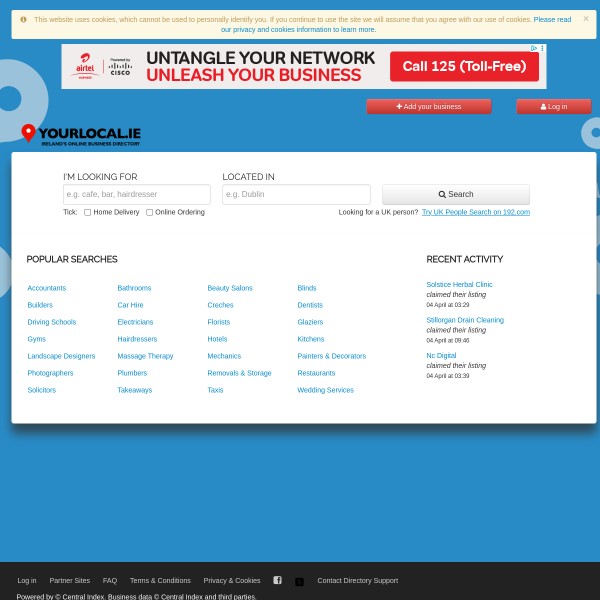This screenshot has width=600, height=600.
Task: Click the YourLocal.ie logo
Action: 81,135
